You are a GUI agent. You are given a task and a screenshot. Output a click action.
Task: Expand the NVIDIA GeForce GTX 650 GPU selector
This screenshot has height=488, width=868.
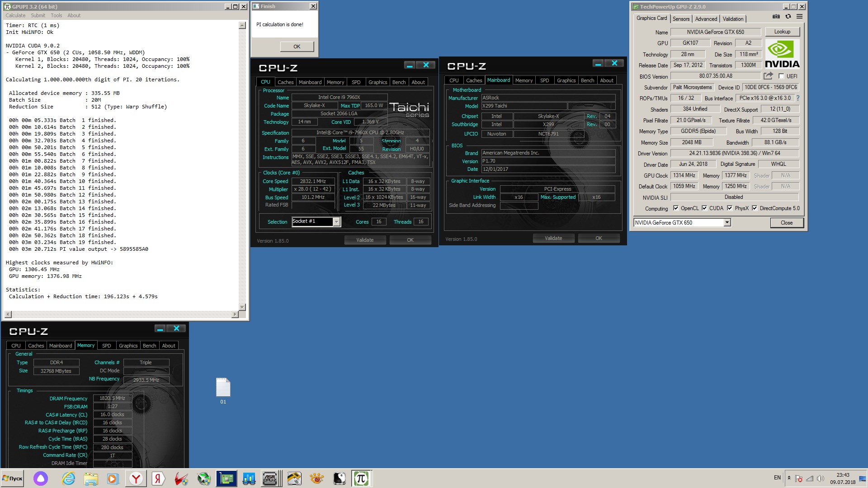coord(727,223)
